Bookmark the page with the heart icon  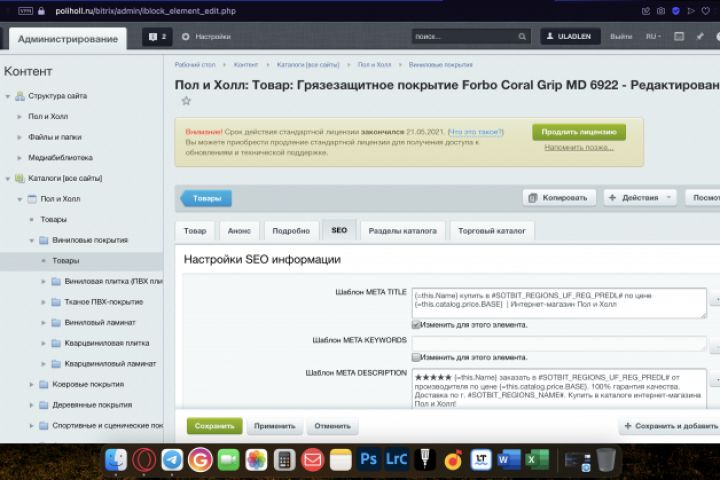point(706,11)
